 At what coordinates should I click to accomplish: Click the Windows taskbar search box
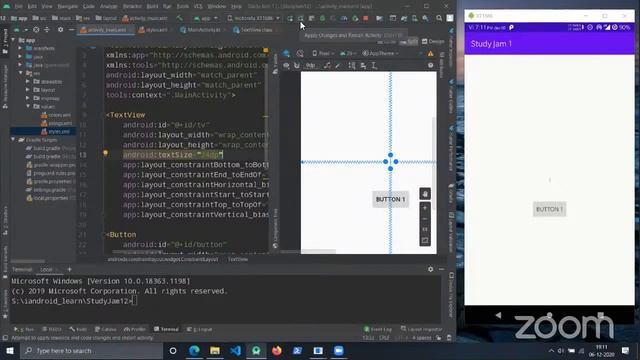91,351
